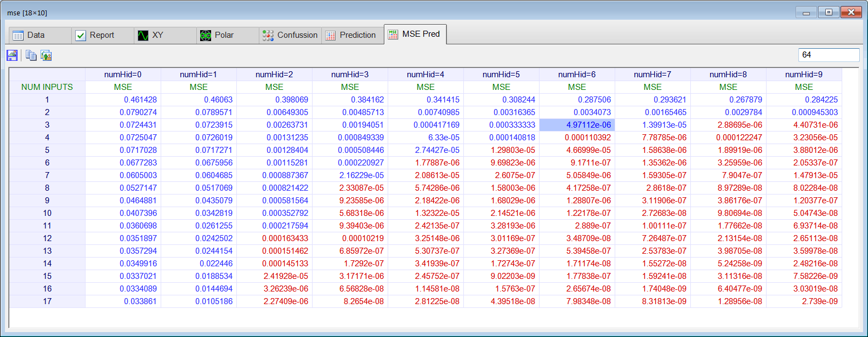Select cell 6.33e-05
The width and height of the screenshot is (868, 337).
pos(426,138)
